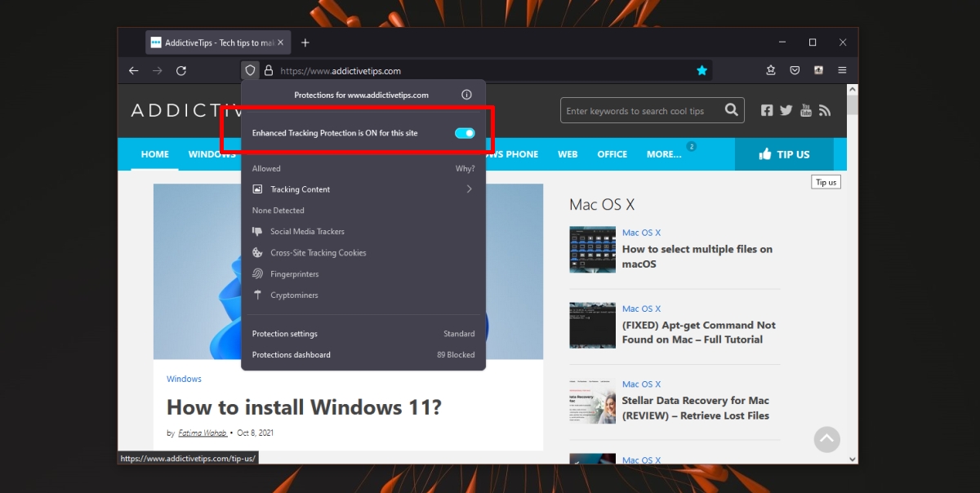
Task: Open the RSS feed icon
Action: pos(825,110)
